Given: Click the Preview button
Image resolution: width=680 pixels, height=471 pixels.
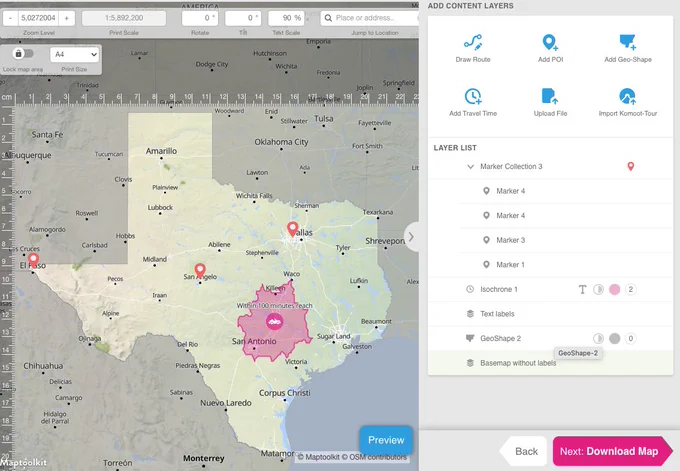Looking at the screenshot, I should click(386, 440).
